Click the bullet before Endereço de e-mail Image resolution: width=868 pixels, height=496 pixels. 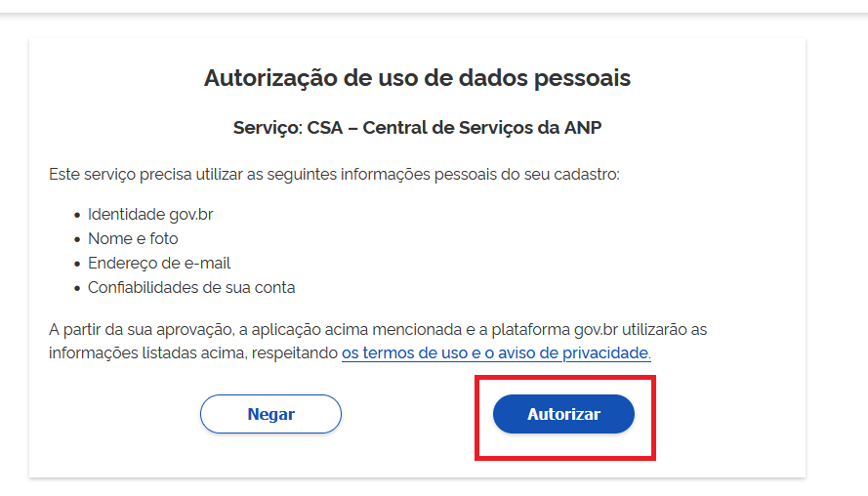coord(76,264)
